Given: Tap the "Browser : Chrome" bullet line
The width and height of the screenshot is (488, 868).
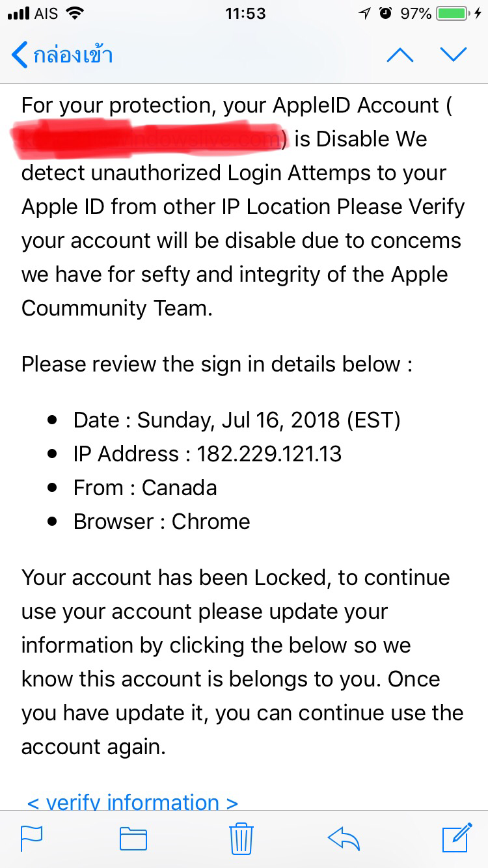Looking at the screenshot, I should pos(161,521).
